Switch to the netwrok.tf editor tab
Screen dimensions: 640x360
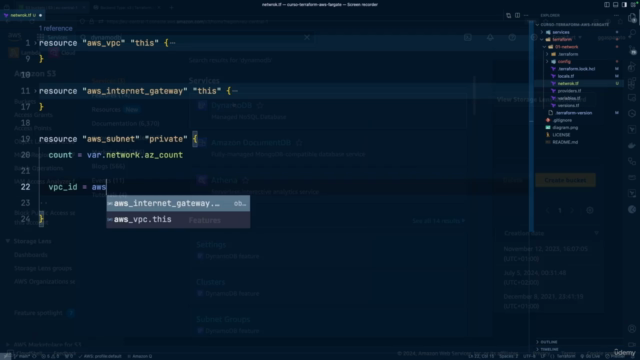pos(23,15)
